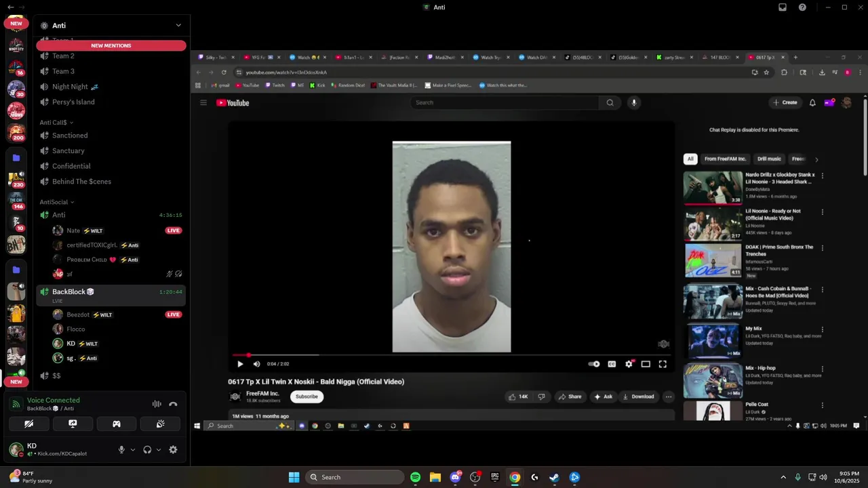Open the 'Pelle Coat' recommended thumbnail
The width and height of the screenshot is (868, 488).
coord(713,410)
